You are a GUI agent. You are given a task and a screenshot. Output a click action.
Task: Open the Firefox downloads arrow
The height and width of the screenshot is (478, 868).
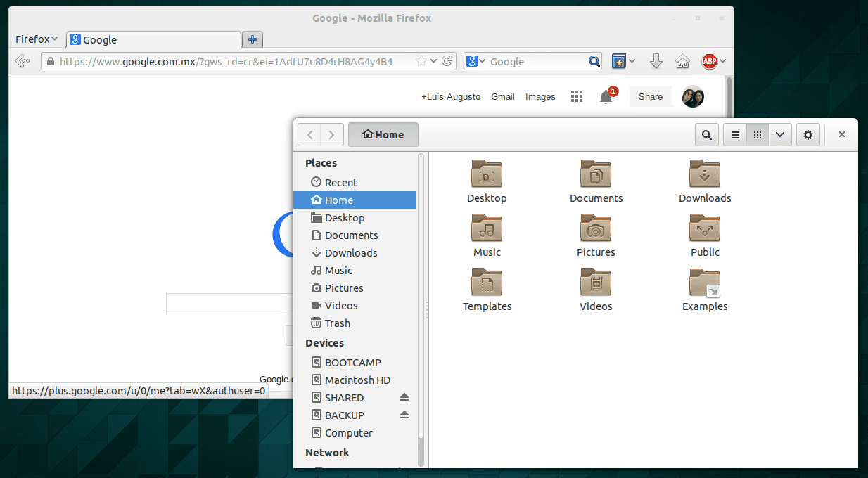tap(656, 61)
